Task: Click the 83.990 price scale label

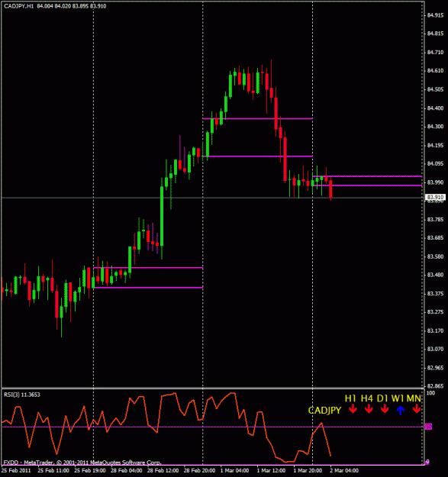Action: [x=435, y=182]
